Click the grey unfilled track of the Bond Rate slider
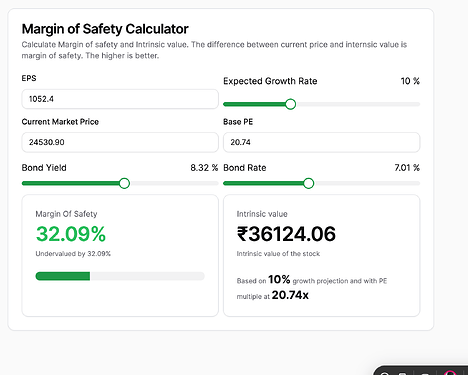 [x=367, y=183]
